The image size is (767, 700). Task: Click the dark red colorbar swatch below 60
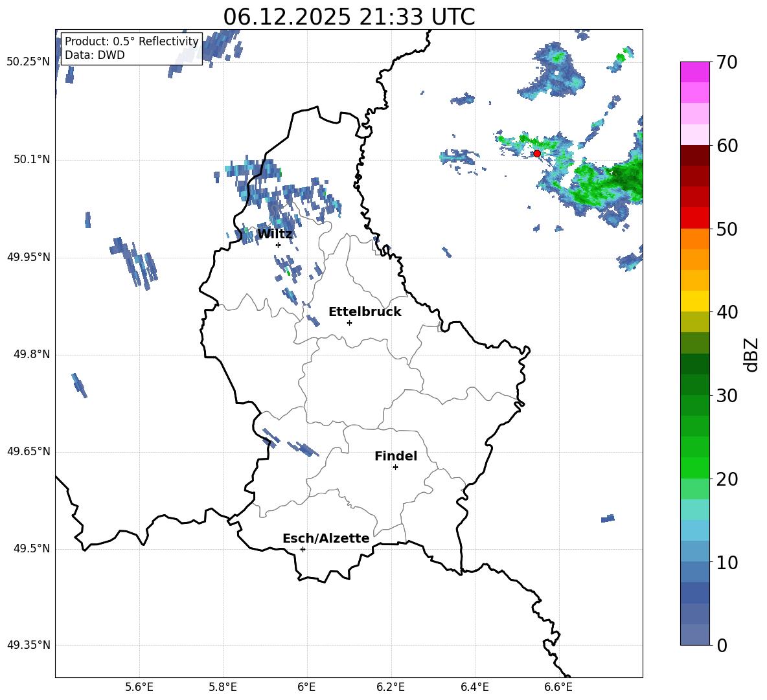coord(695,155)
